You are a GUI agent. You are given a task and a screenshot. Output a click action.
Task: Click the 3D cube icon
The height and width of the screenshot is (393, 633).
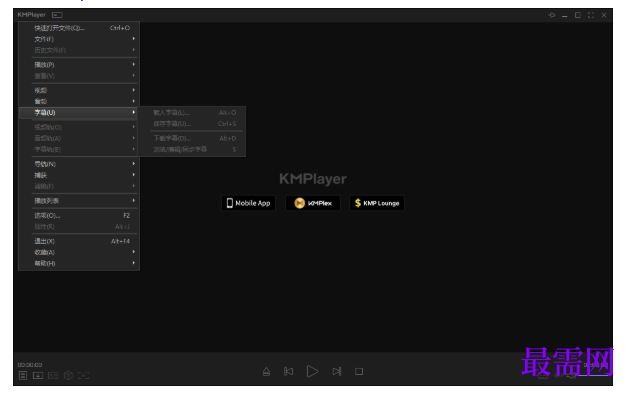pos(68,376)
